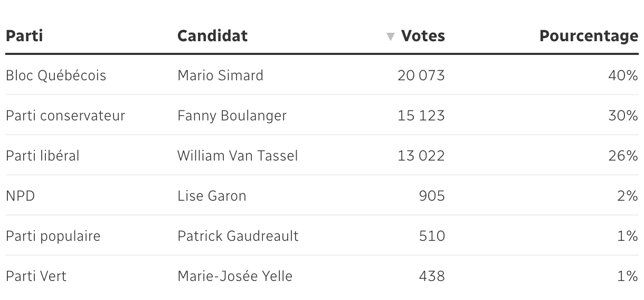This screenshot has width=644, height=300.
Task: Select the Bloc Québécois party cell
Action: point(56,76)
